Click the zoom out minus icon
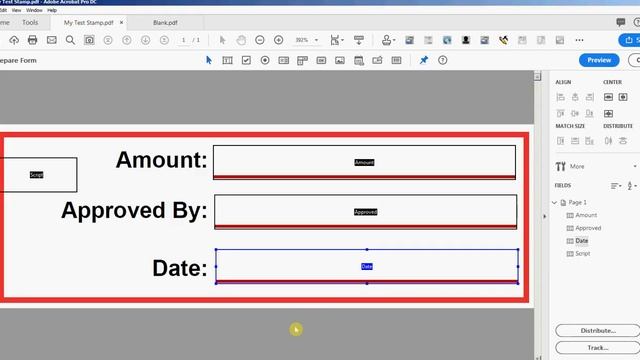 (260, 40)
